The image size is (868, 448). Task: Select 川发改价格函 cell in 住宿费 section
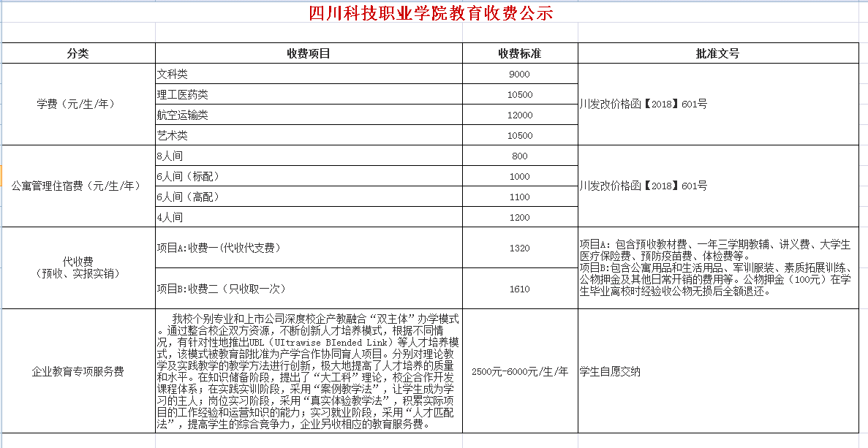pyautogui.click(x=717, y=186)
